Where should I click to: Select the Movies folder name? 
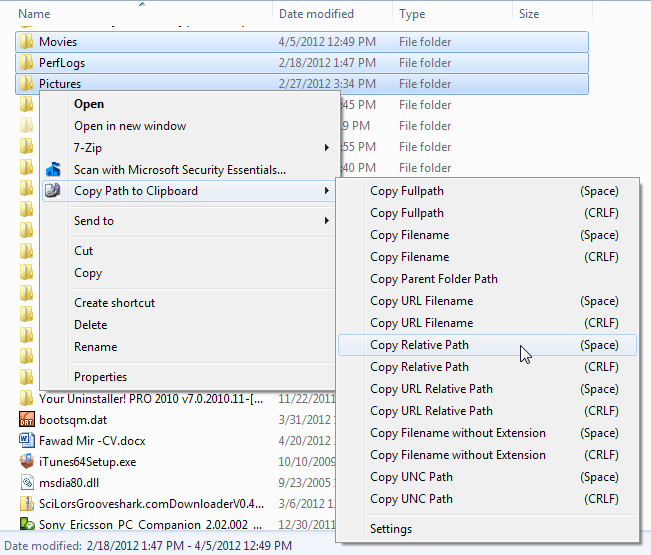tap(58, 42)
